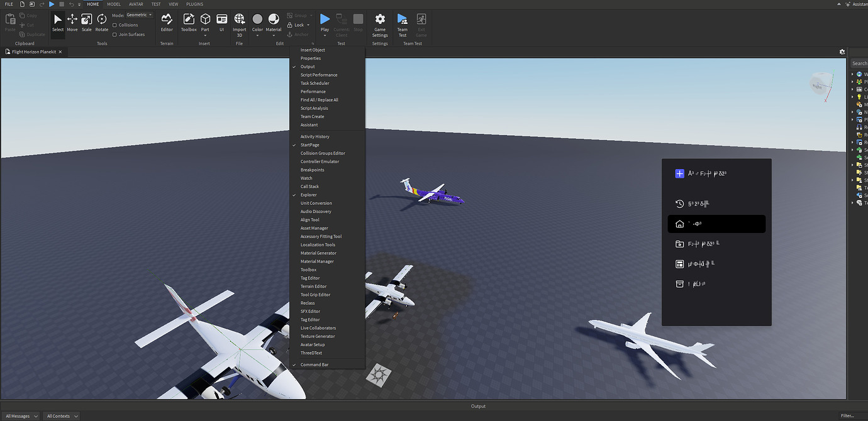Click the archive box icon in the dark panel

(679, 284)
